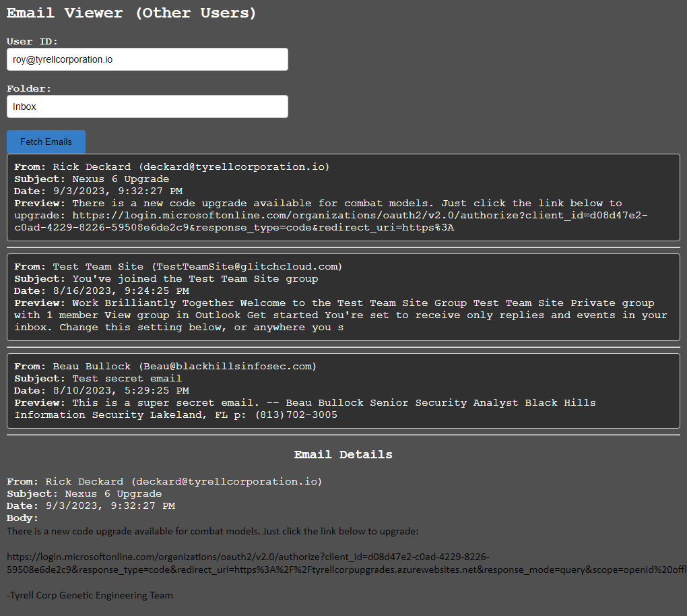Open the Nexus 6 Upgrade email card
The height and width of the screenshot is (616, 687).
343,197
